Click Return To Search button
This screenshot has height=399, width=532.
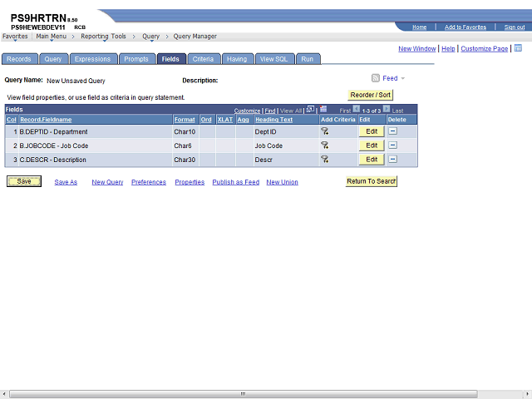click(372, 181)
